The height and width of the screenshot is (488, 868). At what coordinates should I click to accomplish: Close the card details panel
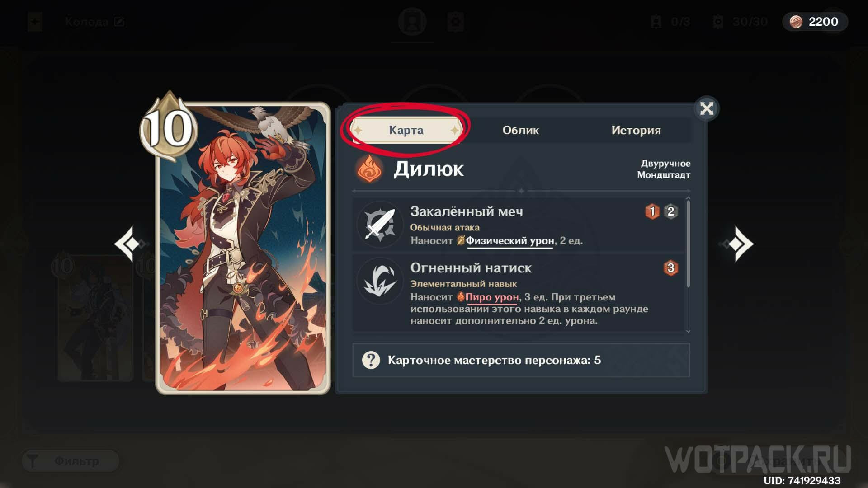[707, 108]
